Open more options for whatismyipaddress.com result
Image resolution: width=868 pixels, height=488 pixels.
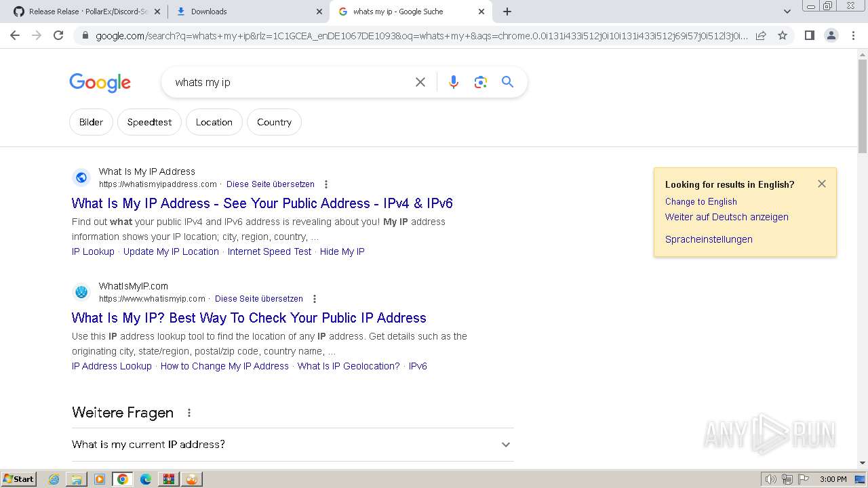326,184
